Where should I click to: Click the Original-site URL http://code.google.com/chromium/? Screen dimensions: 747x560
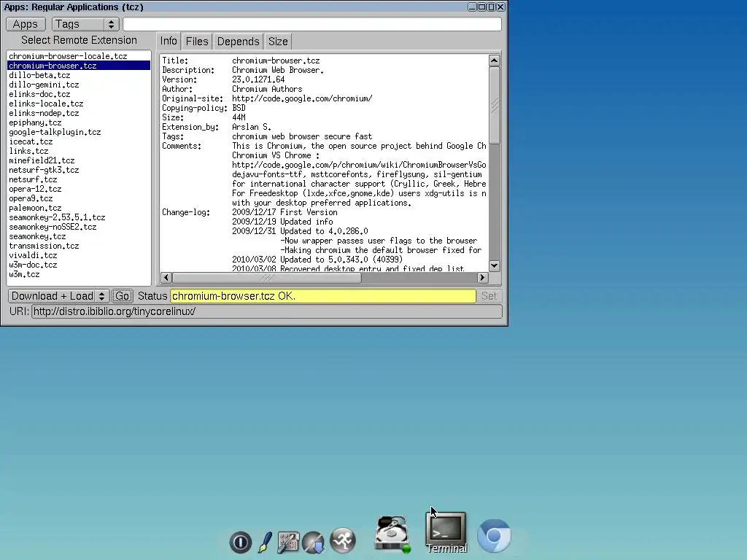302,98
